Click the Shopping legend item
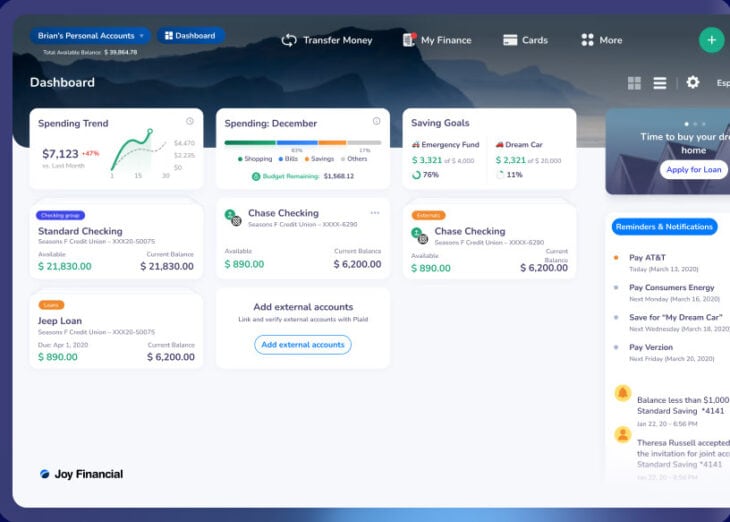The width and height of the screenshot is (730, 522). [255, 159]
